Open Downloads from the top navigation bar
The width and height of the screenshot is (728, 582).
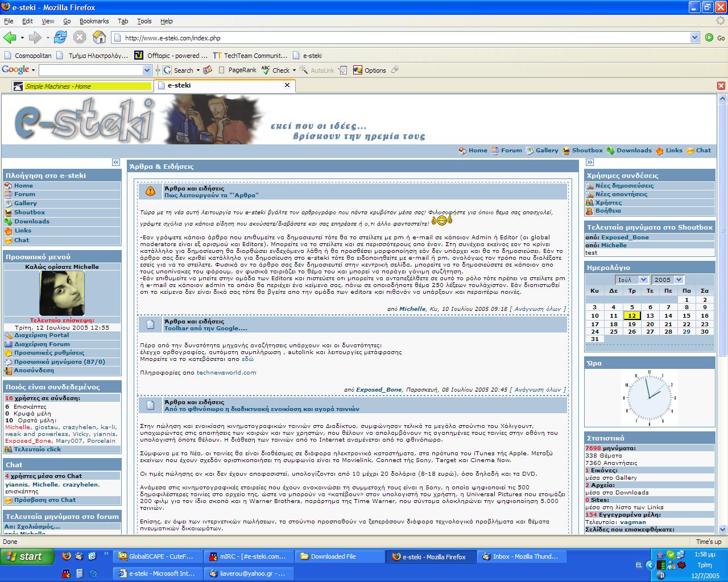pyautogui.click(x=628, y=151)
